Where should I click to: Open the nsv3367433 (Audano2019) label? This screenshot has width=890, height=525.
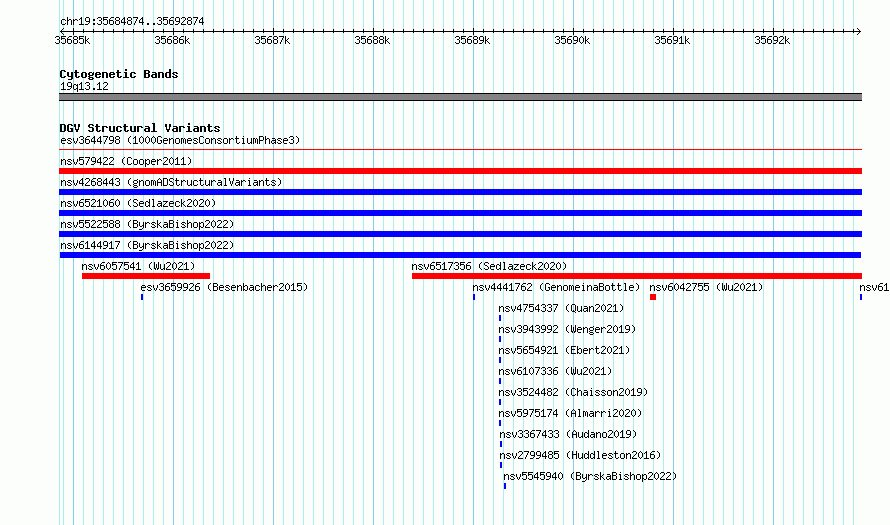coord(568,434)
